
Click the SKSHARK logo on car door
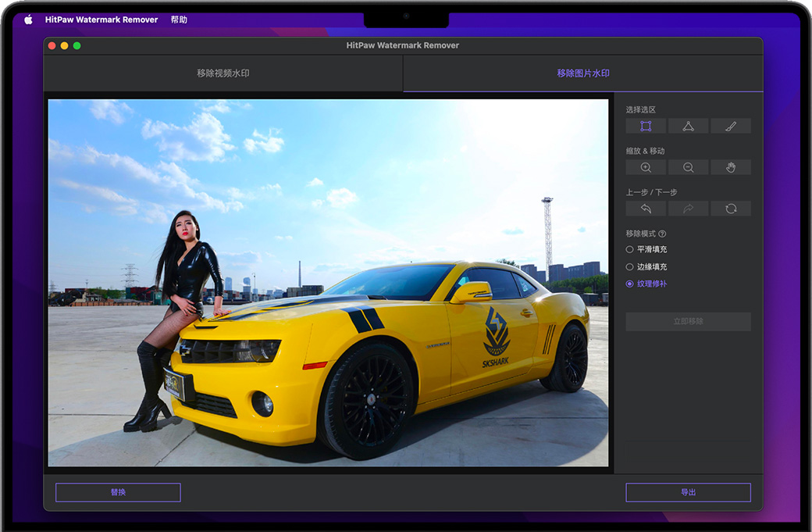coord(496,338)
